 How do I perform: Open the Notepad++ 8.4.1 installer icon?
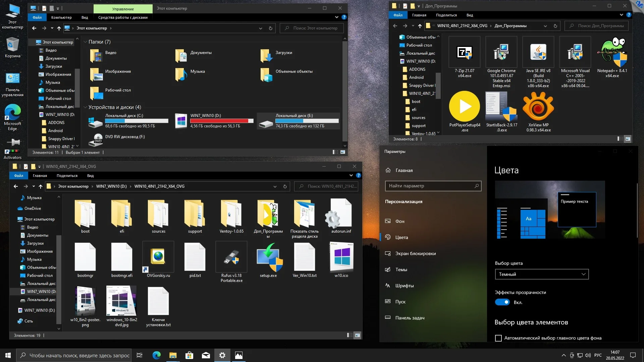tap(612, 52)
